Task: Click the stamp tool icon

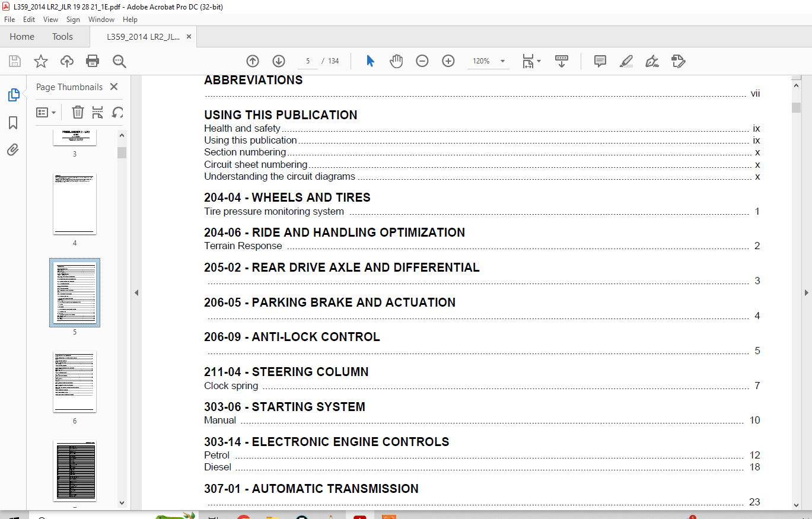Action: [x=679, y=61]
